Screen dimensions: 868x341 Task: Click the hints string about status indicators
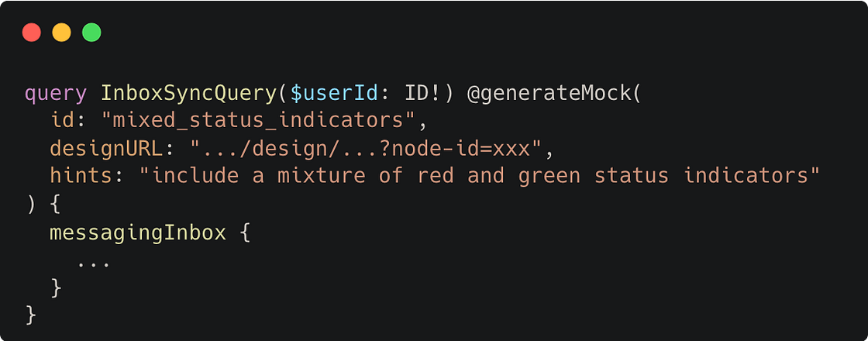[479, 176]
